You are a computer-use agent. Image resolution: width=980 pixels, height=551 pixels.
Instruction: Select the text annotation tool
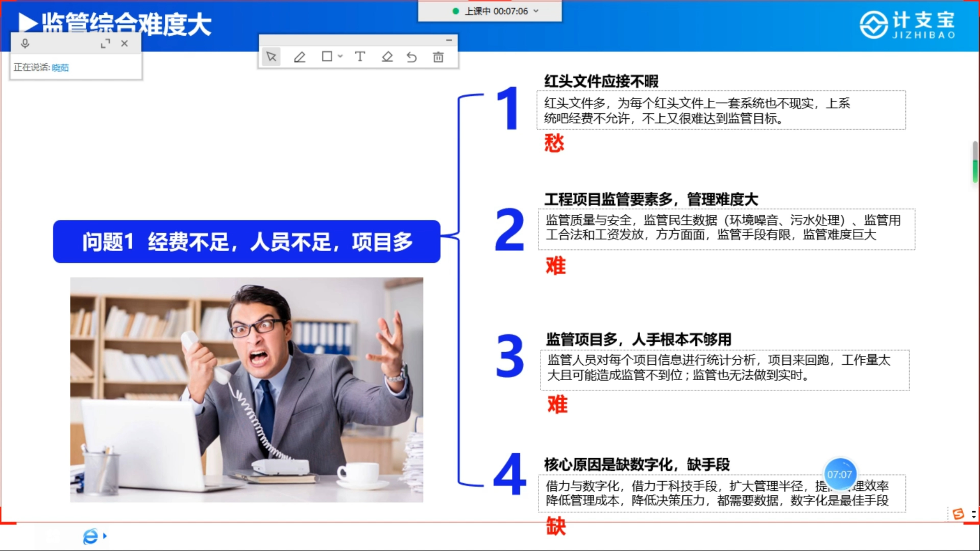(360, 57)
